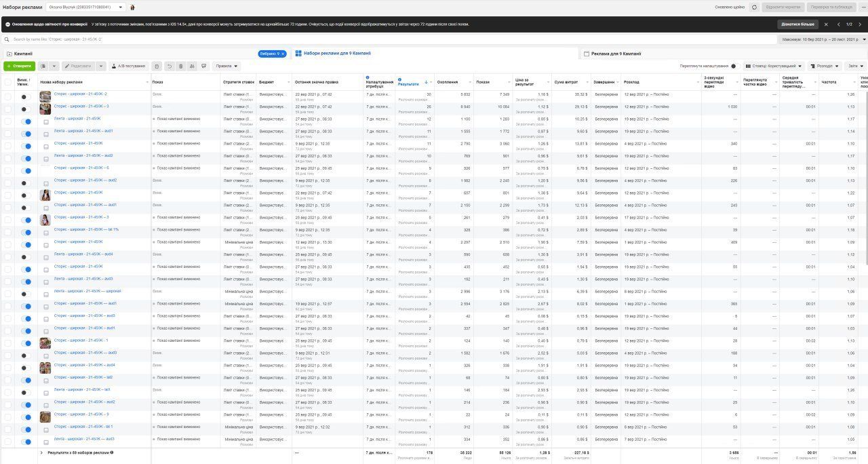Click the undo/revert arrow icon
Viewport: 868px width, 464px height.
tap(170, 66)
